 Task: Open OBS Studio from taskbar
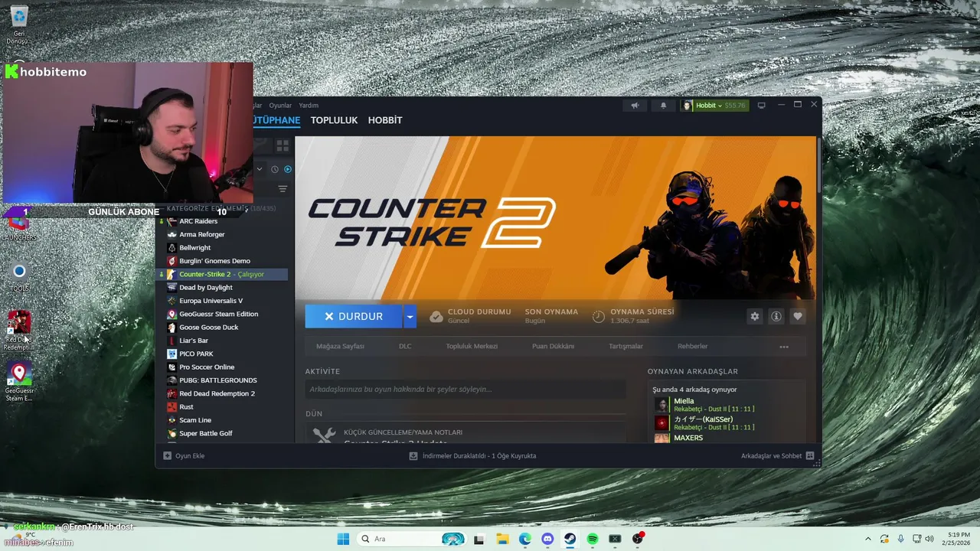[638, 539]
